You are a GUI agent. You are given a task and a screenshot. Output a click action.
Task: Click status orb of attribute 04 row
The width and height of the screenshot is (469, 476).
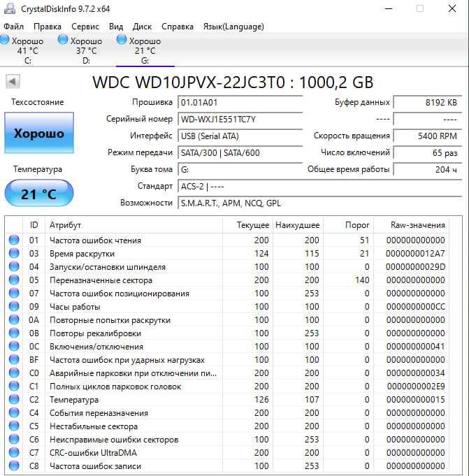click(x=14, y=266)
